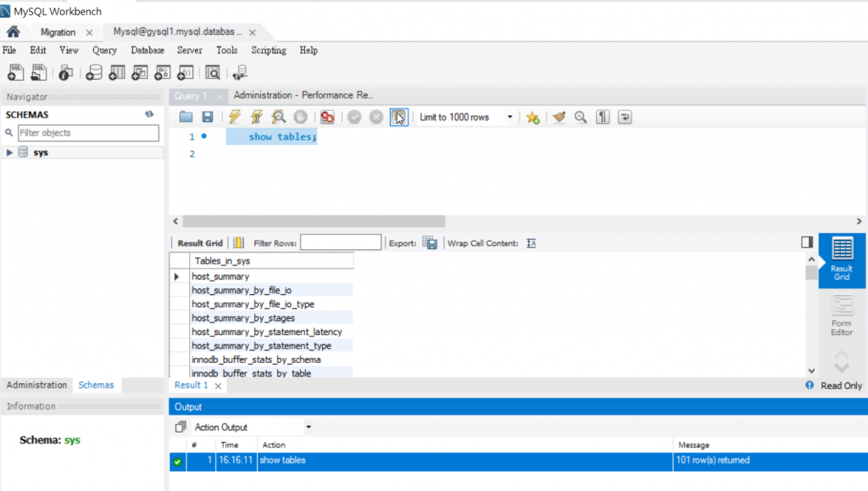
Task: Open SQL script file in new tab
Action: (39, 73)
